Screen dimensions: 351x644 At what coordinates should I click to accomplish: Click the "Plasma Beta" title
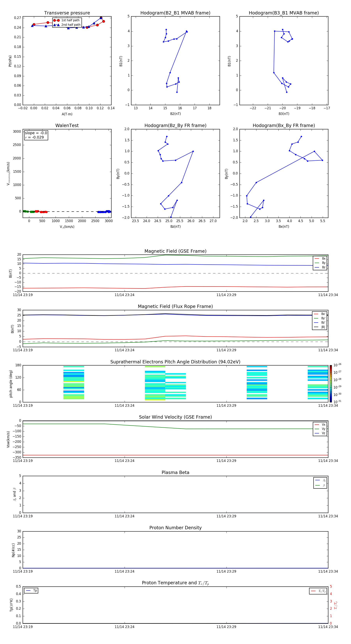coord(175,472)
